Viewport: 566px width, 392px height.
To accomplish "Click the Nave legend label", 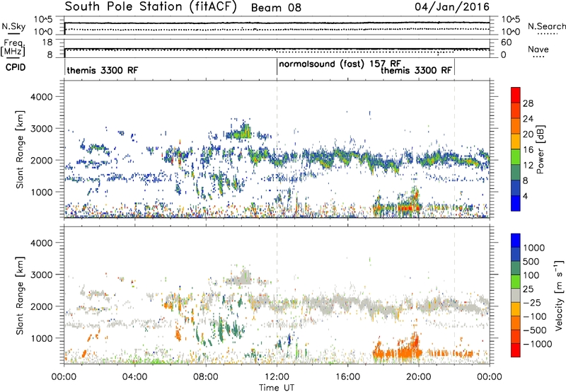I will tap(538, 49).
